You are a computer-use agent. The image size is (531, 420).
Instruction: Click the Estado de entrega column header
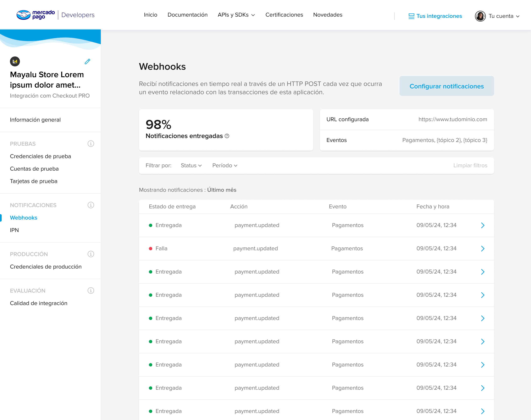tap(172, 206)
